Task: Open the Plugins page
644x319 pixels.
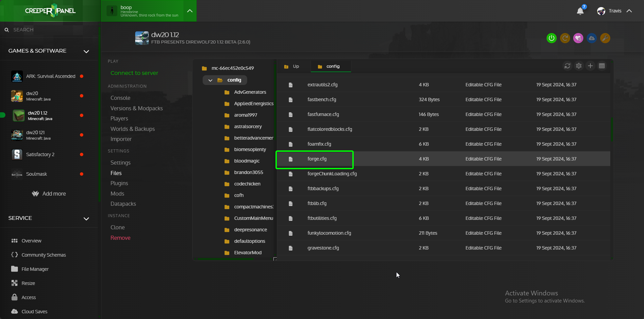Action: pyautogui.click(x=119, y=183)
